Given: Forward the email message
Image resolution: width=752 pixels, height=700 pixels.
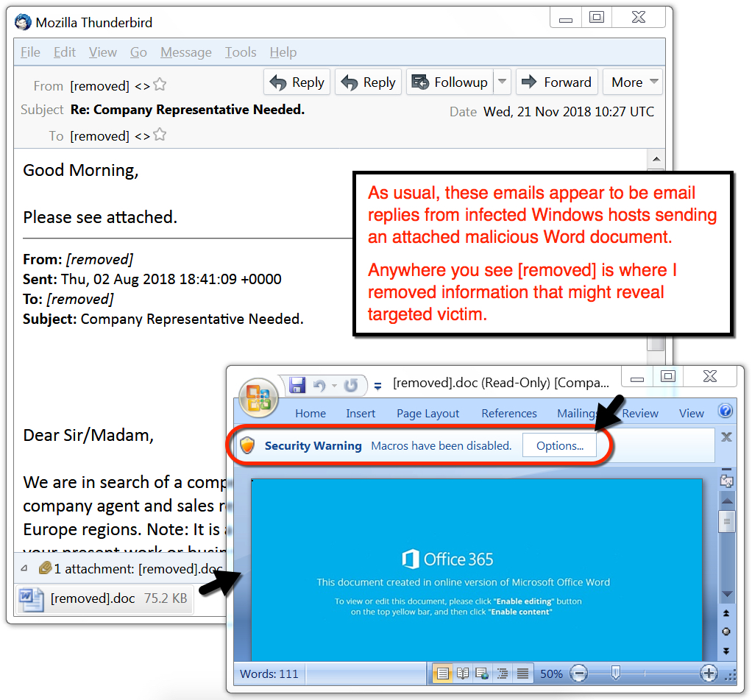Looking at the screenshot, I should (557, 82).
